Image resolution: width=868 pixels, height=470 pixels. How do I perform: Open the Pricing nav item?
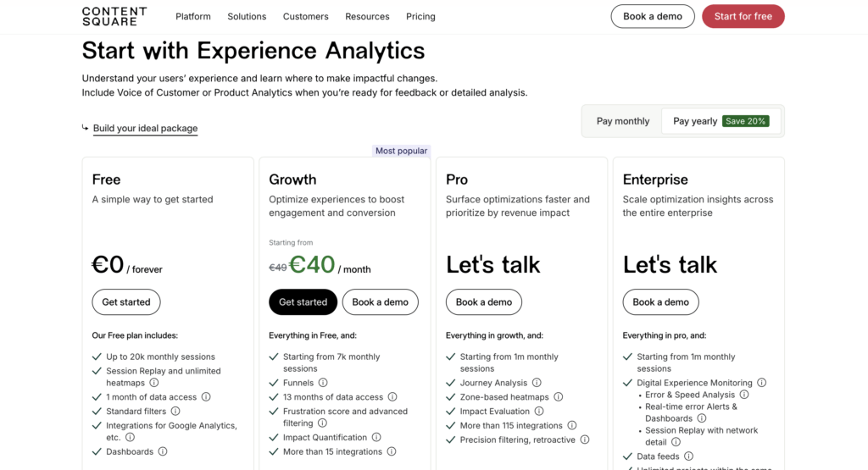[x=420, y=16]
